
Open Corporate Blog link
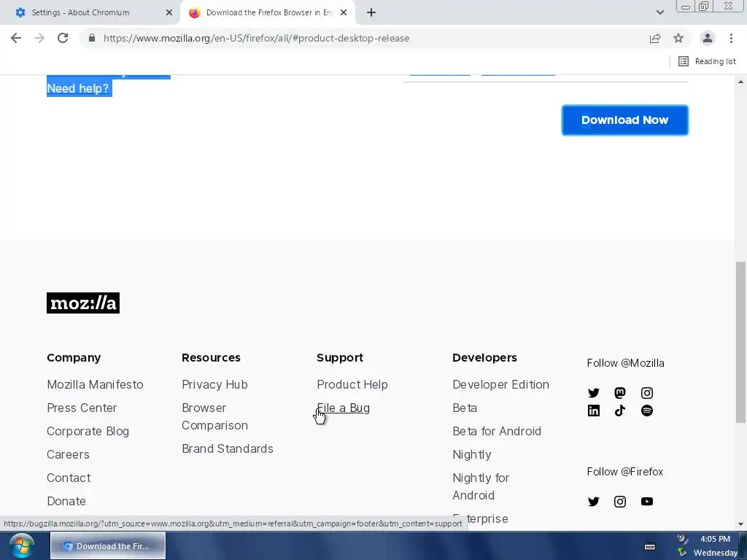88,431
